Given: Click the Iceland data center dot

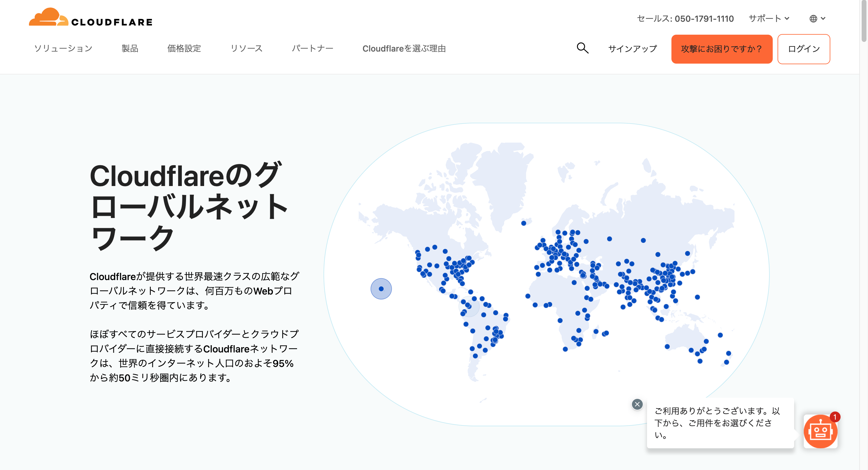Looking at the screenshot, I should pyautogui.click(x=524, y=223).
